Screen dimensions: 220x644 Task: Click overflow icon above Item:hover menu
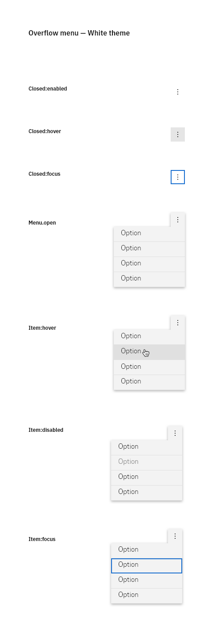(178, 323)
